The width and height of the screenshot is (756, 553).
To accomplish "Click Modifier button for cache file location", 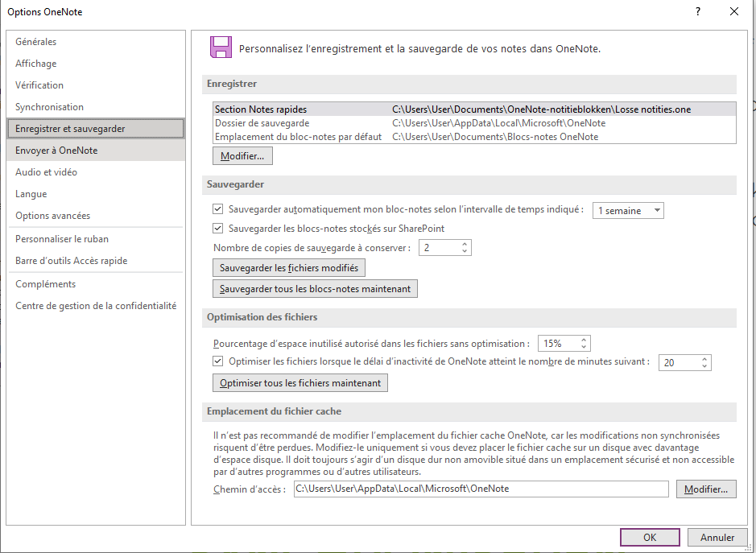I will pos(706,489).
